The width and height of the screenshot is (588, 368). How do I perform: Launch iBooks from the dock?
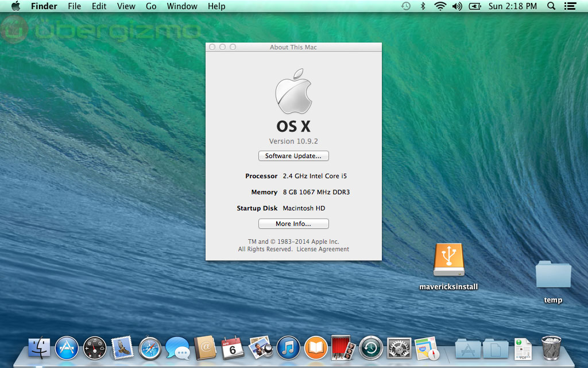pos(316,348)
